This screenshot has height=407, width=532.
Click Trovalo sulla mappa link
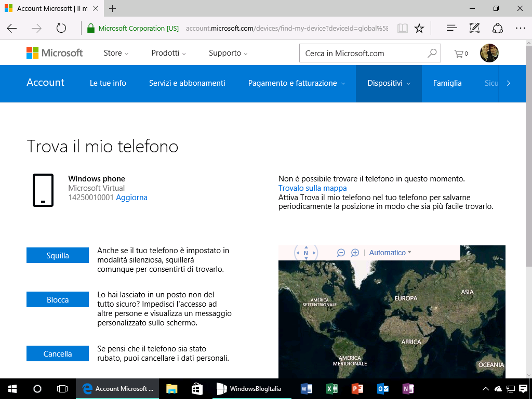pyautogui.click(x=312, y=188)
